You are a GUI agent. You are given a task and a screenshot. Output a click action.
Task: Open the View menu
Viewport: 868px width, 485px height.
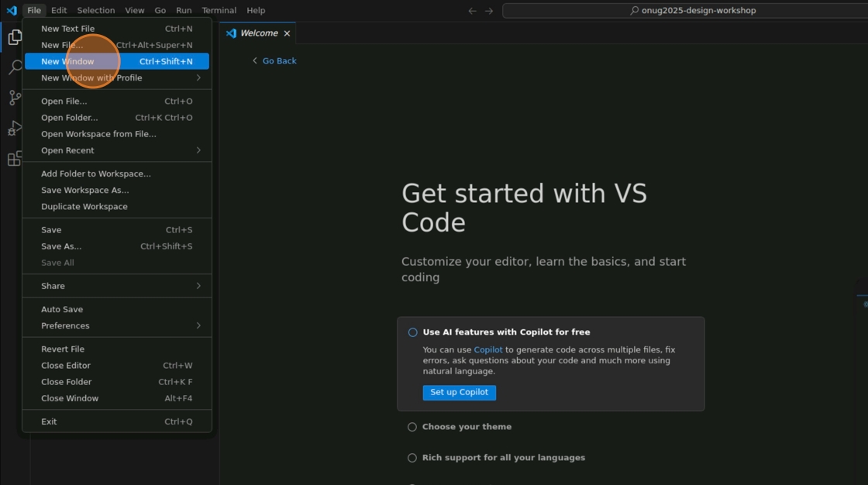click(135, 11)
